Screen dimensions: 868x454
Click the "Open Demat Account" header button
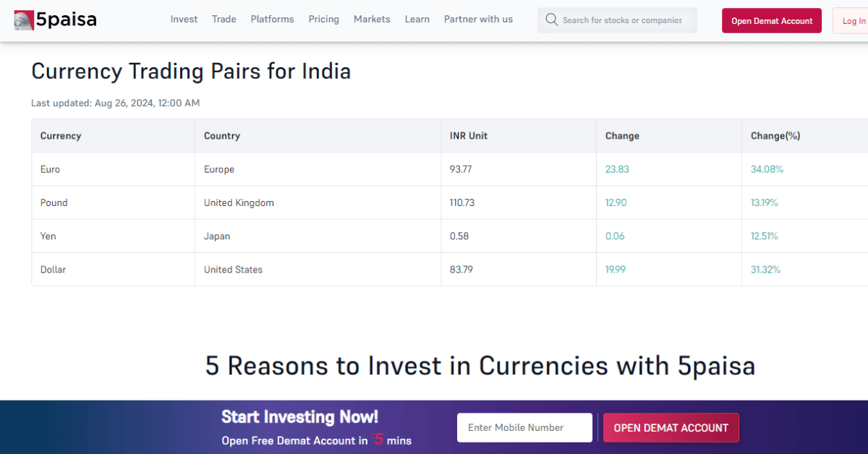pyautogui.click(x=771, y=20)
